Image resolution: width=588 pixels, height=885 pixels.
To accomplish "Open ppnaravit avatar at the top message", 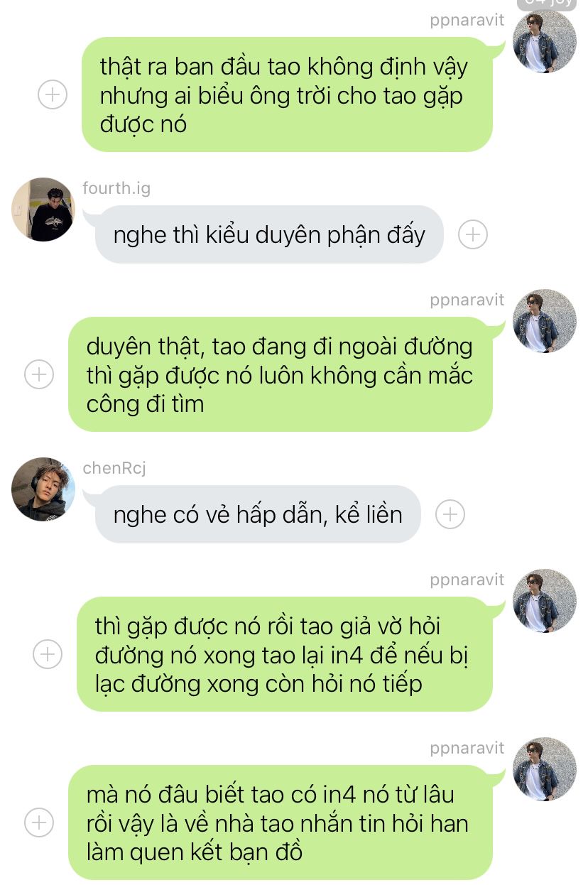I will tap(545, 41).
